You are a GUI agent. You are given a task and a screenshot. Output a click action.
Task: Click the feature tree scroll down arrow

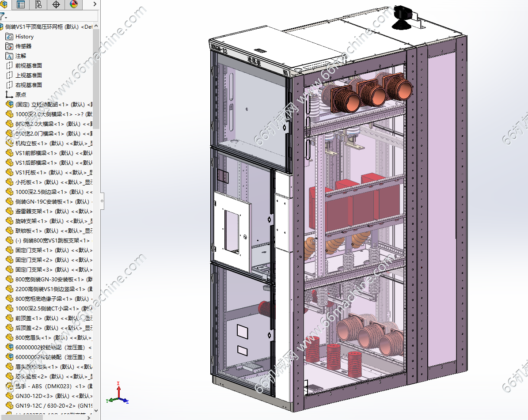coord(96,411)
